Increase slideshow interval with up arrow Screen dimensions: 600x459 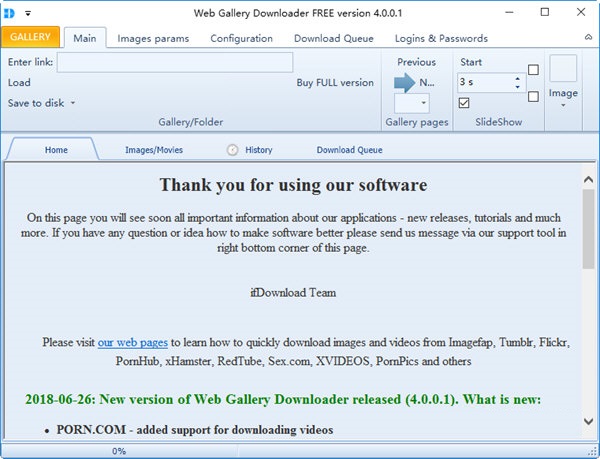coord(517,78)
